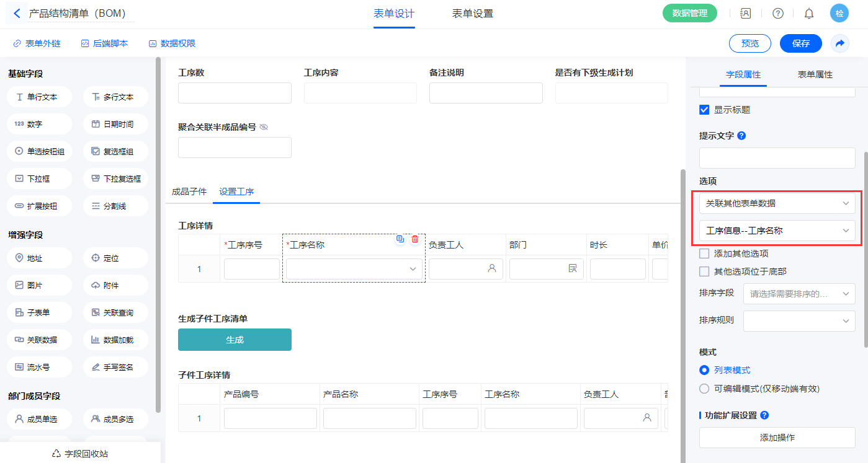868x463 pixels.
Task: Open the 工序信息--工序名称 dropdown
Action: (x=777, y=231)
